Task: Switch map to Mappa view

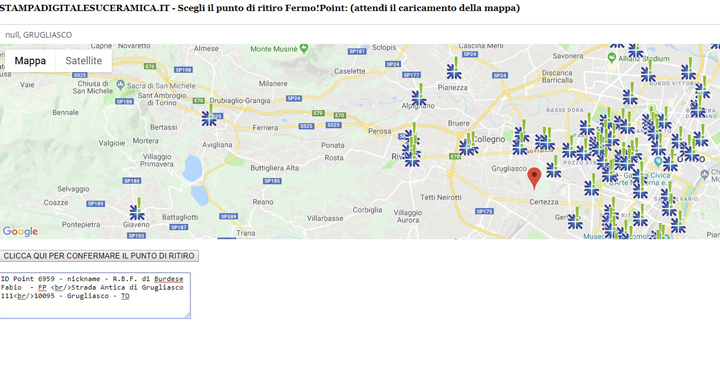Action: [x=30, y=61]
